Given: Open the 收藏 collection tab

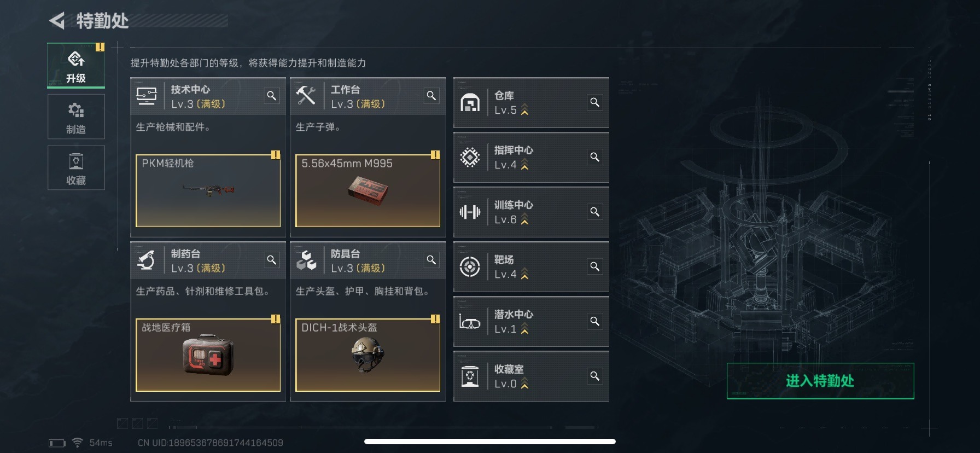Looking at the screenshot, I should 76,168.
